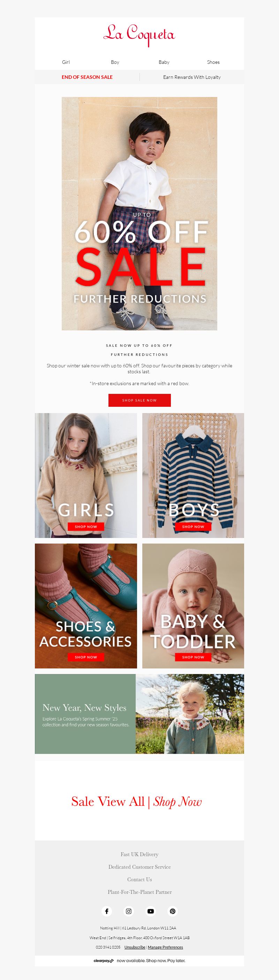
Task: Shop now on the Girls tile
Action: (86, 526)
